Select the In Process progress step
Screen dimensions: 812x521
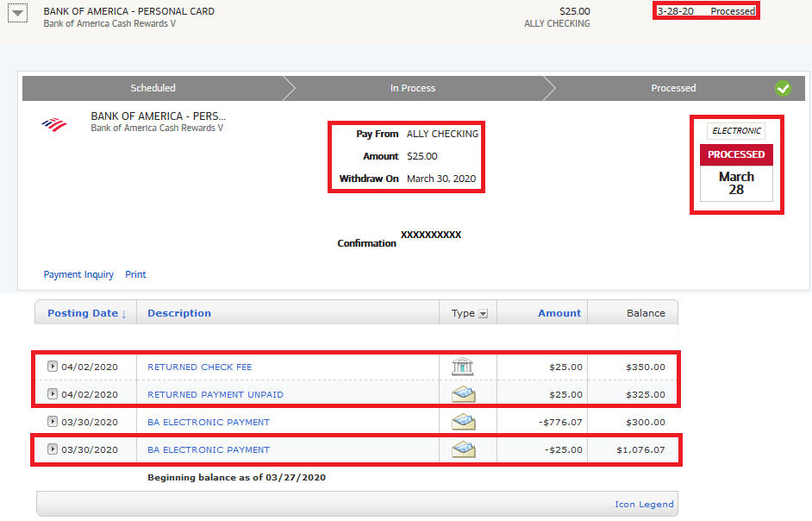[413, 88]
